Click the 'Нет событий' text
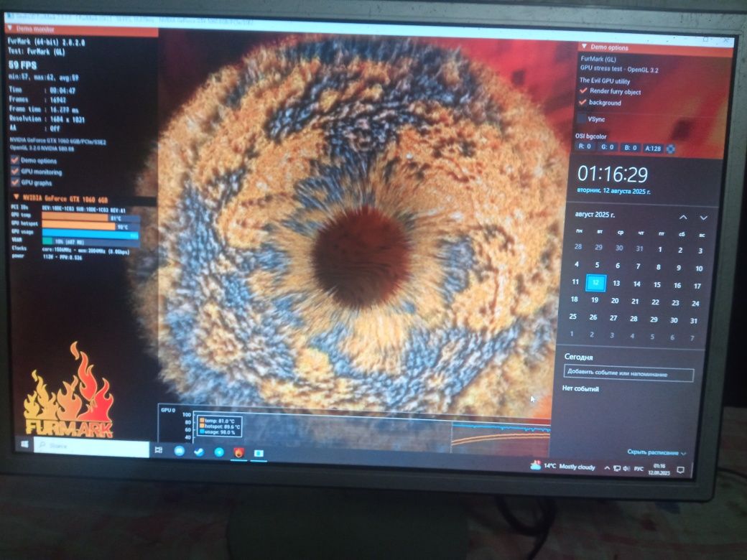 click(580, 388)
